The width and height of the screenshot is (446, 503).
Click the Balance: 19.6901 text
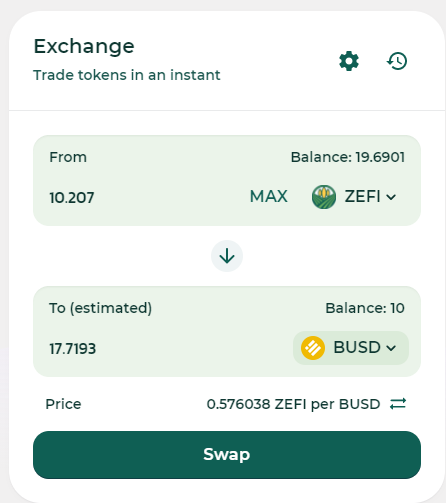[x=348, y=157]
